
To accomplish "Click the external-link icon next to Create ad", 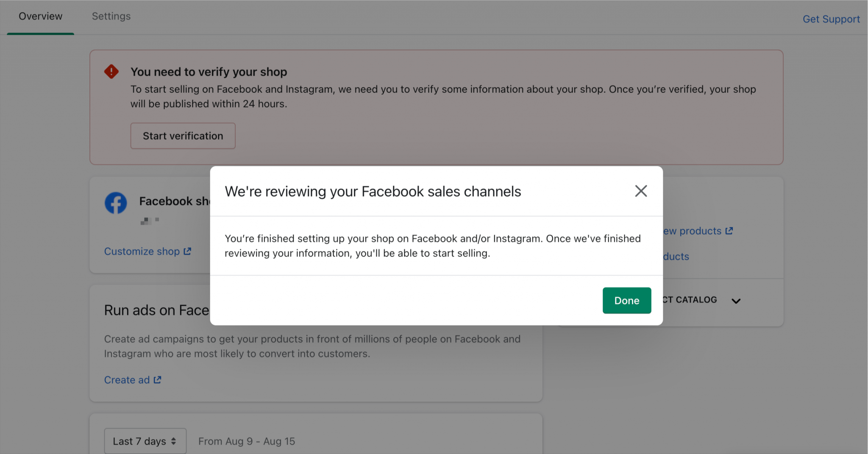I will [x=157, y=380].
